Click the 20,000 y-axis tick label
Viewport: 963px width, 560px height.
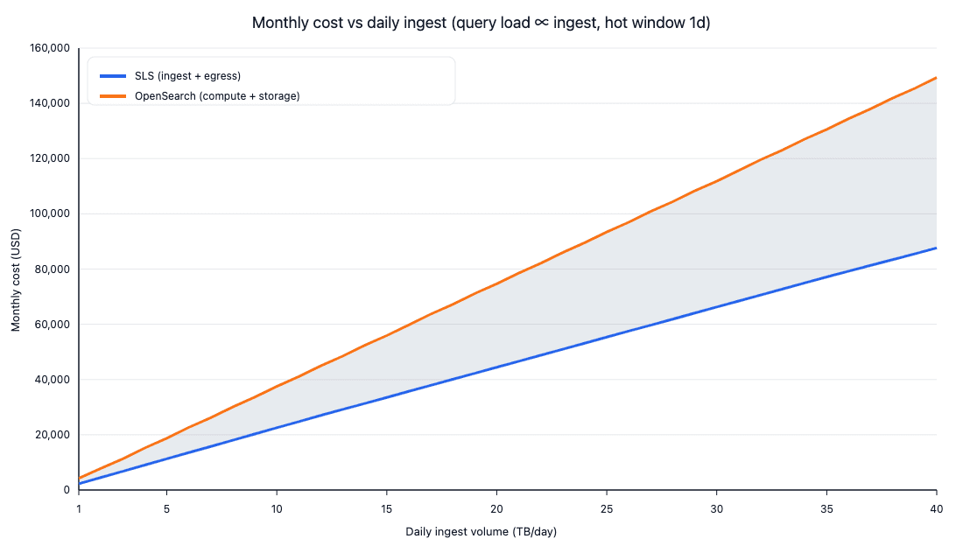click(x=52, y=435)
